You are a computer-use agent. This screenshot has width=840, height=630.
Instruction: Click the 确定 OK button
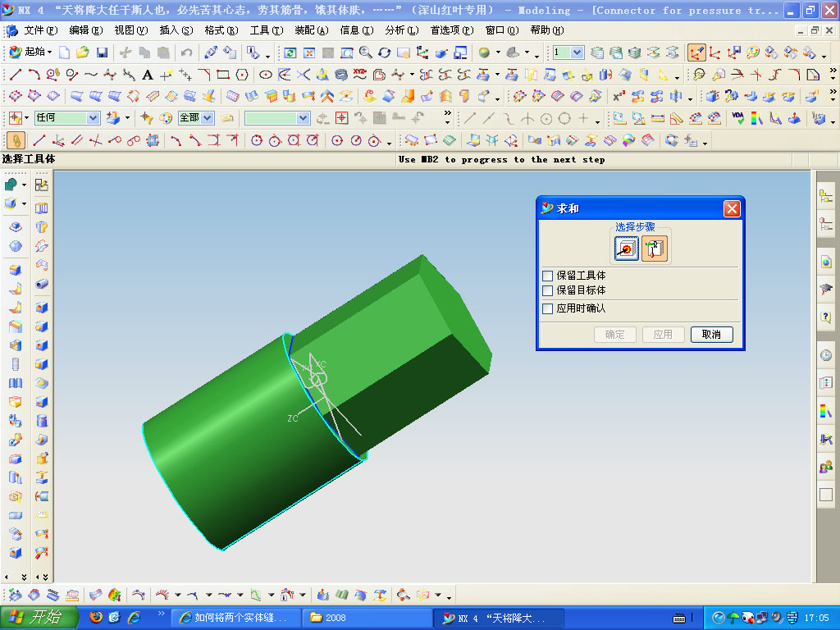click(614, 335)
